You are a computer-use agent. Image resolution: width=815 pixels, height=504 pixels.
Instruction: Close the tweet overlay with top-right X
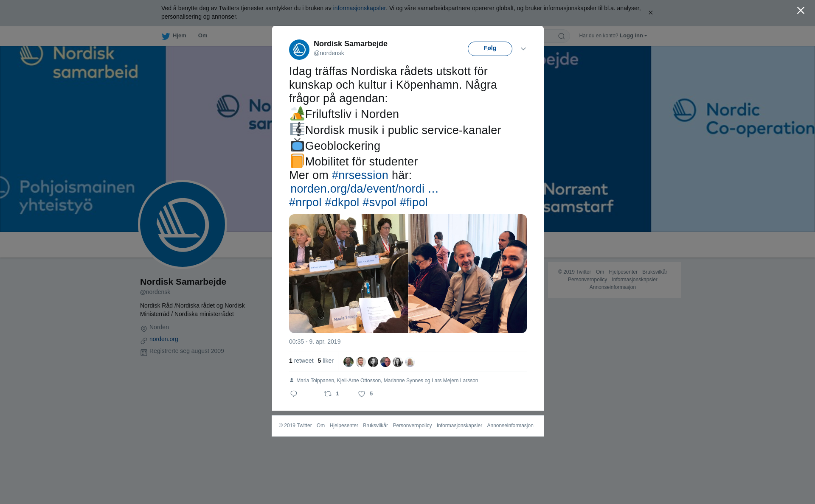[801, 11]
